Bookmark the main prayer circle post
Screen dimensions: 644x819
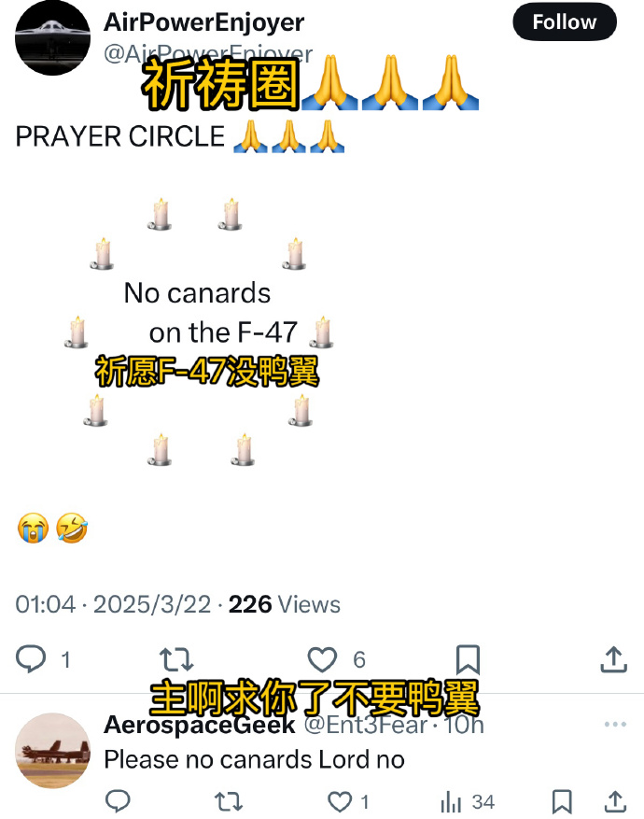(468, 659)
